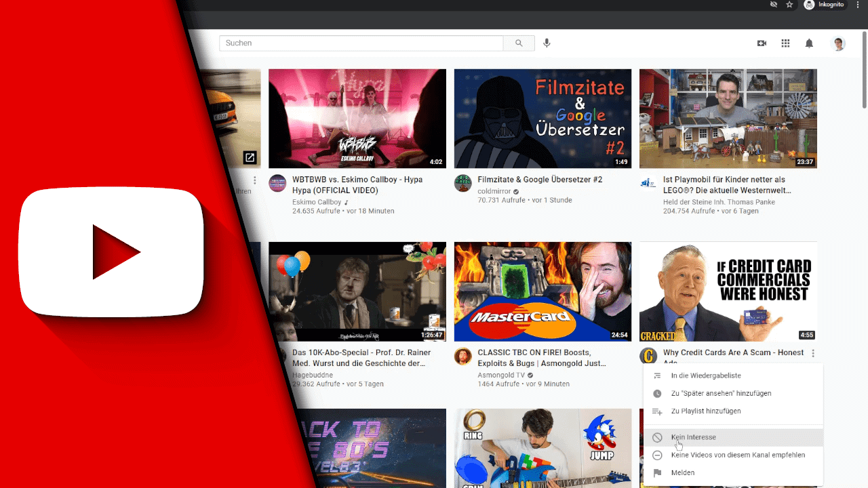The image size is (868, 488).
Task: Open the Prof. Dr. Rainer thumbnail 1:26:47
Action: pyautogui.click(x=357, y=291)
